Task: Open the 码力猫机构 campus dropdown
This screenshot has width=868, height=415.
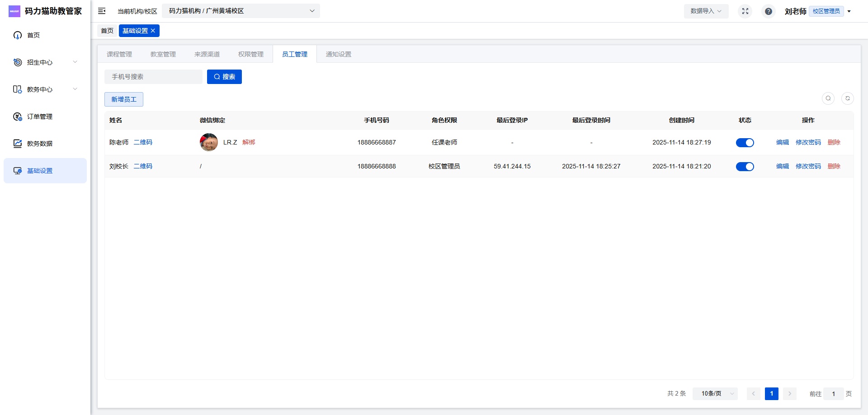Action: pos(241,11)
